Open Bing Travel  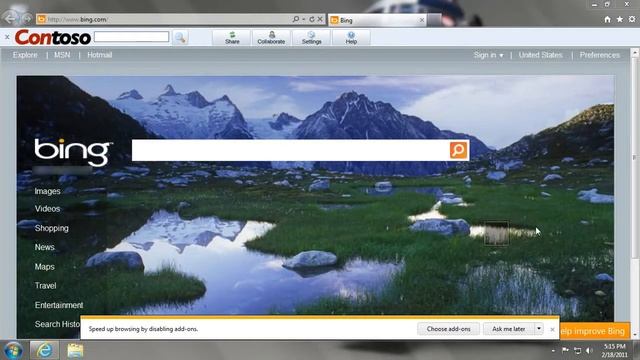point(45,286)
